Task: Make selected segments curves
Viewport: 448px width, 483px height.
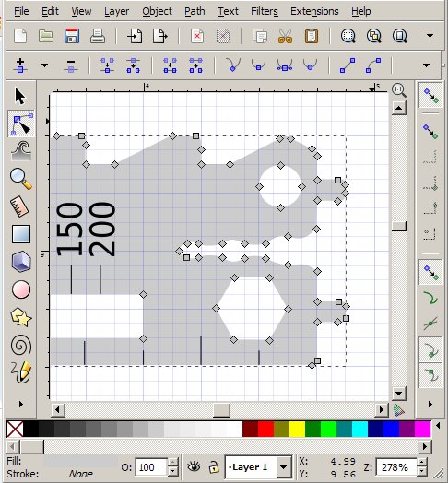Action: [x=373, y=65]
